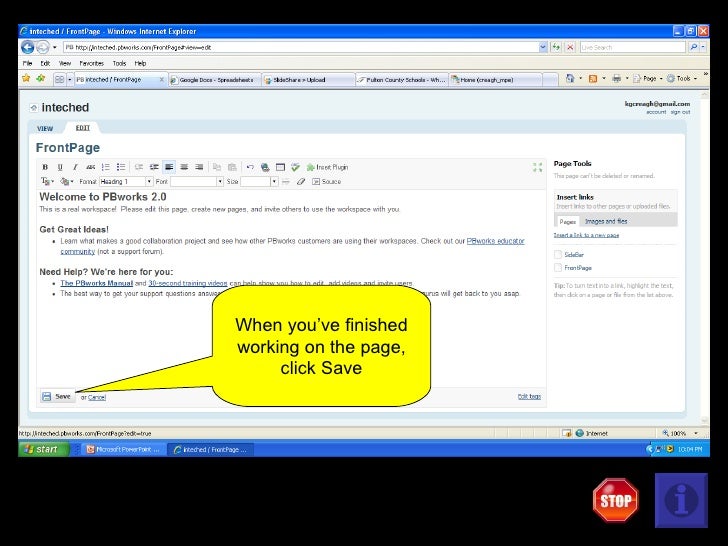
Task: Open the Edit menu
Action: click(x=45, y=63)
